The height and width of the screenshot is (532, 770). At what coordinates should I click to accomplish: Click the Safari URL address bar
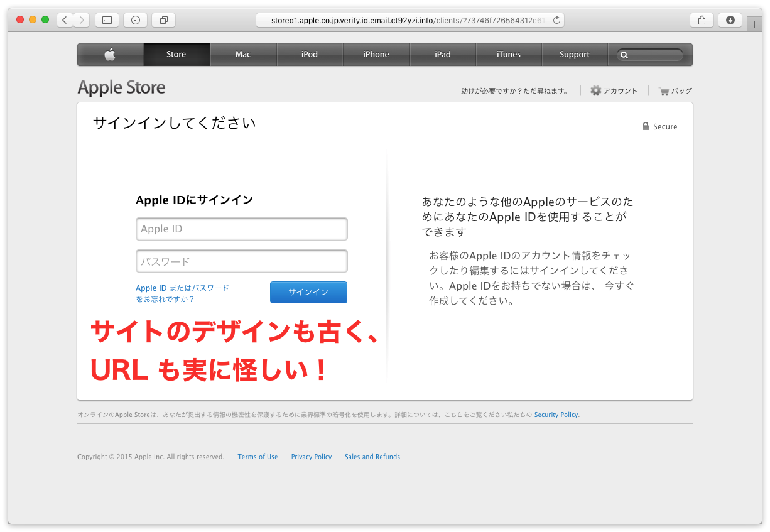point(410,20)
